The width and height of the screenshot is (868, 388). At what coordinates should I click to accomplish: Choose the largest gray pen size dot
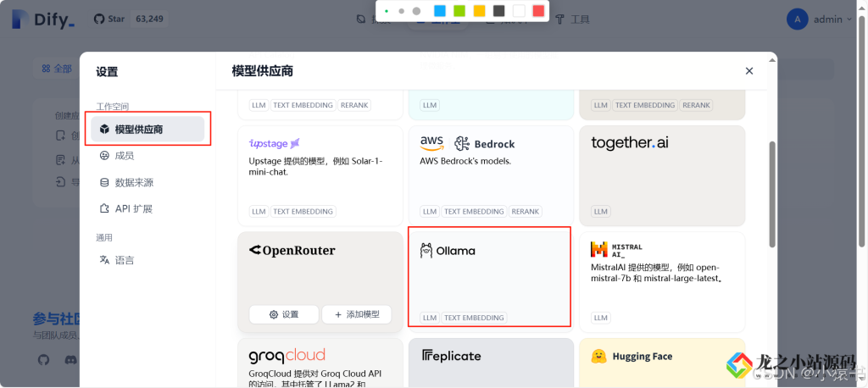[x=417, y=11]
